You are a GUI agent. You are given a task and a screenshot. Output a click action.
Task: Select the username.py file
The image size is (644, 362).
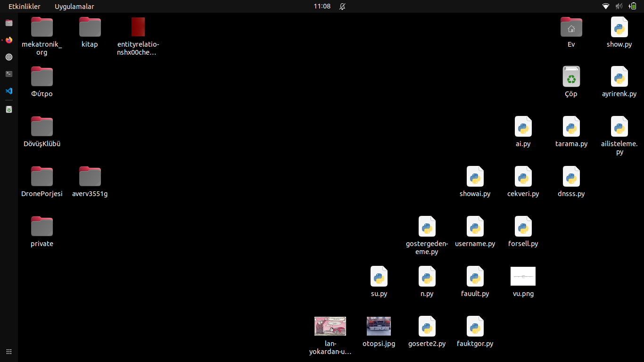coord(475,227)
